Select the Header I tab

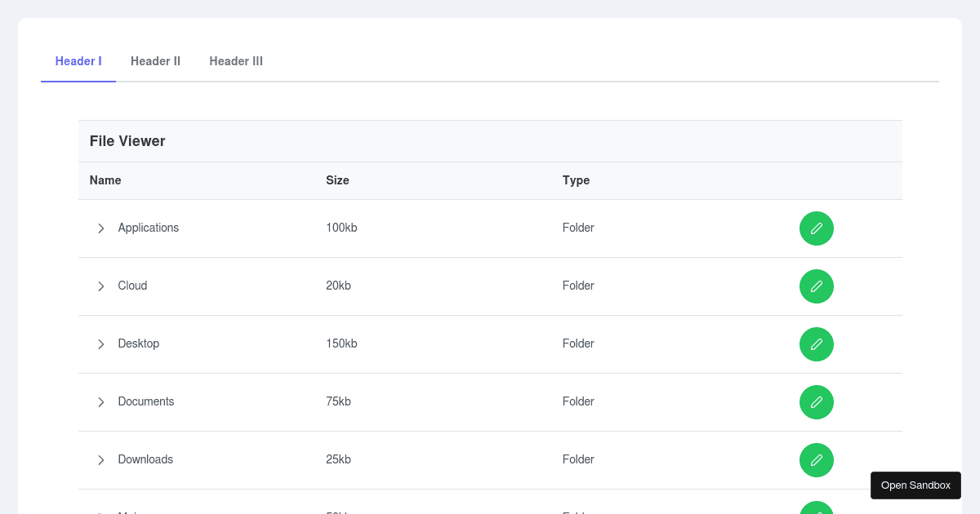click(x=78, y=61)
